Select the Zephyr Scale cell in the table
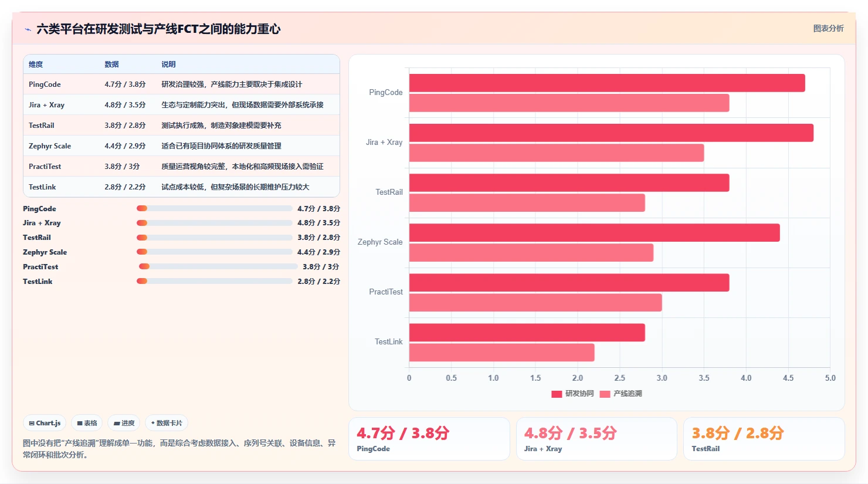868x484 pixels. tap(50, 146)
